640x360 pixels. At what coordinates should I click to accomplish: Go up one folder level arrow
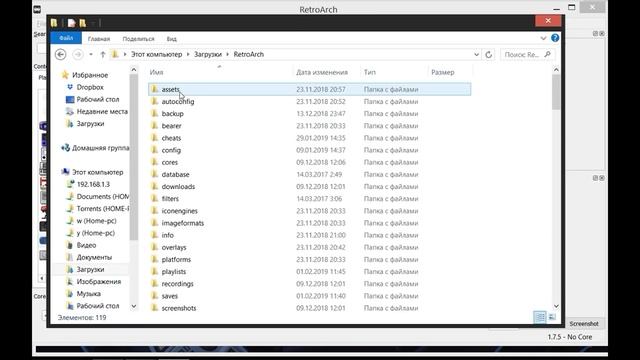coord(103,54)
